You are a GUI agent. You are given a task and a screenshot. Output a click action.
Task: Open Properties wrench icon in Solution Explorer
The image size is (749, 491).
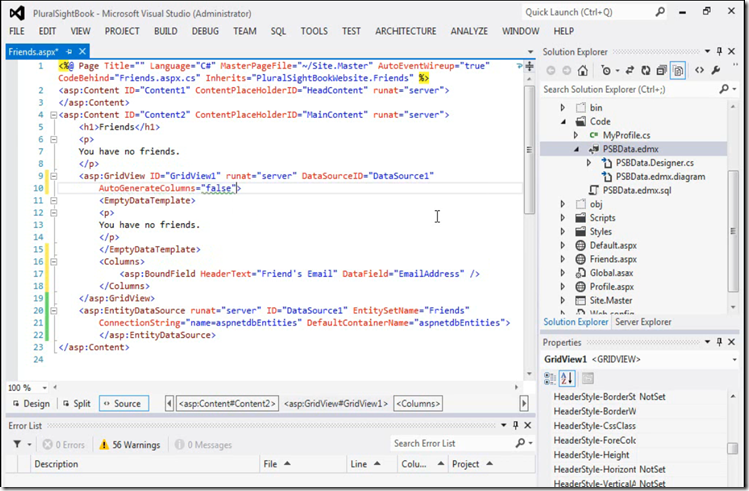click(x=716, y=71)
